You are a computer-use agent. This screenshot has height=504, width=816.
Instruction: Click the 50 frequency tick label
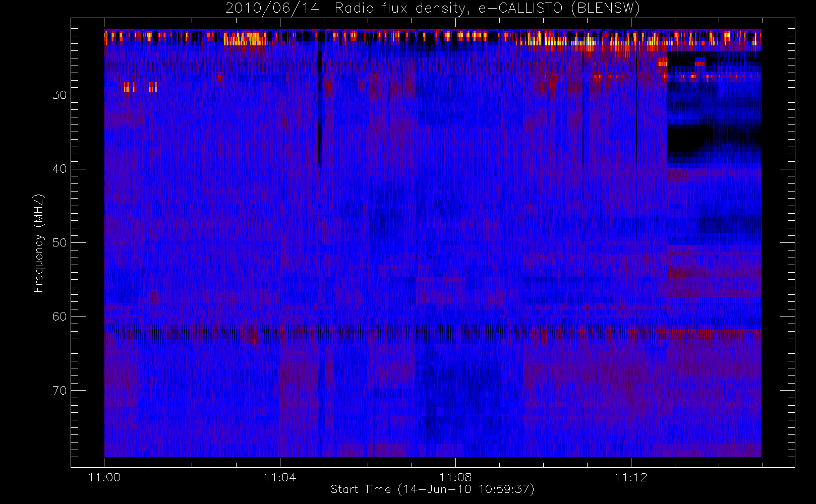tap(60, 243)
